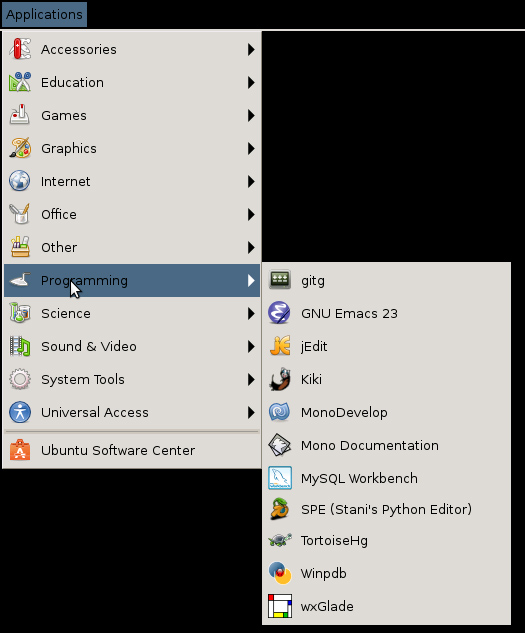Viewport: 525px width, 633px height.
Task: Click the GNU Emacs 23 purple icon
Action: coord(279,313)
